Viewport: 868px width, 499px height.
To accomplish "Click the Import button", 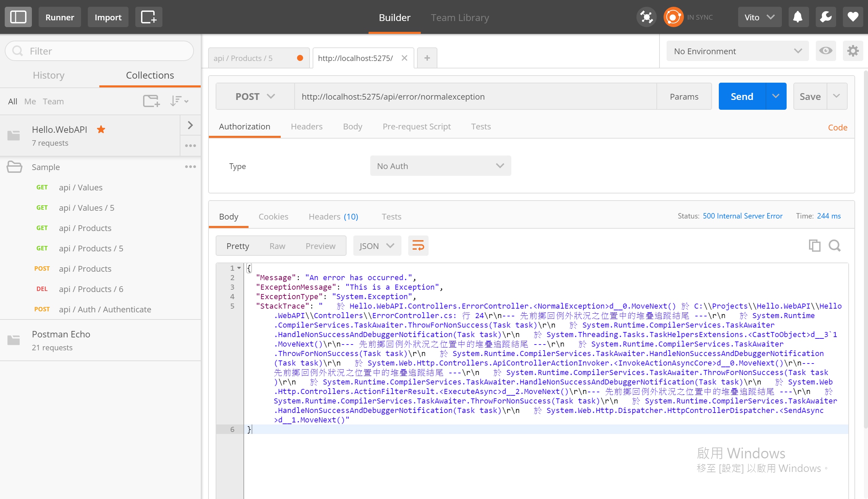I will (x=108, y=17).
